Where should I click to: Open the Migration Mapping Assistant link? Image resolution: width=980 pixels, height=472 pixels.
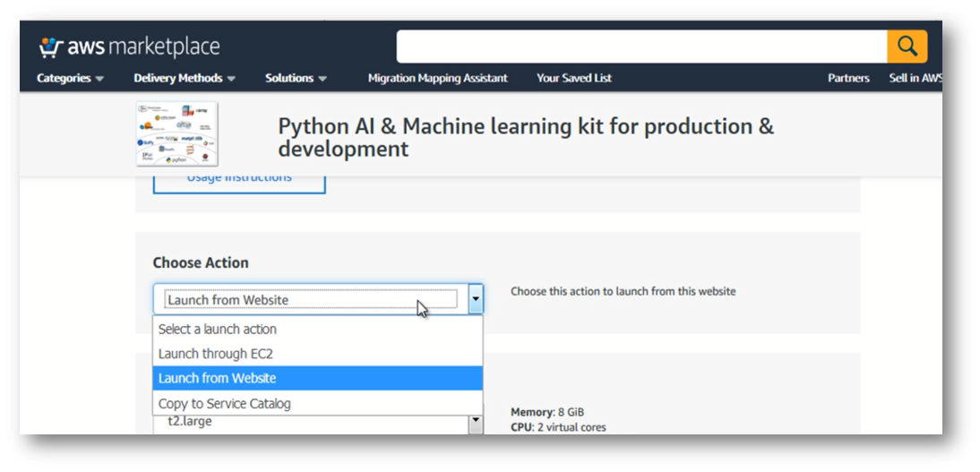point(437,78)
